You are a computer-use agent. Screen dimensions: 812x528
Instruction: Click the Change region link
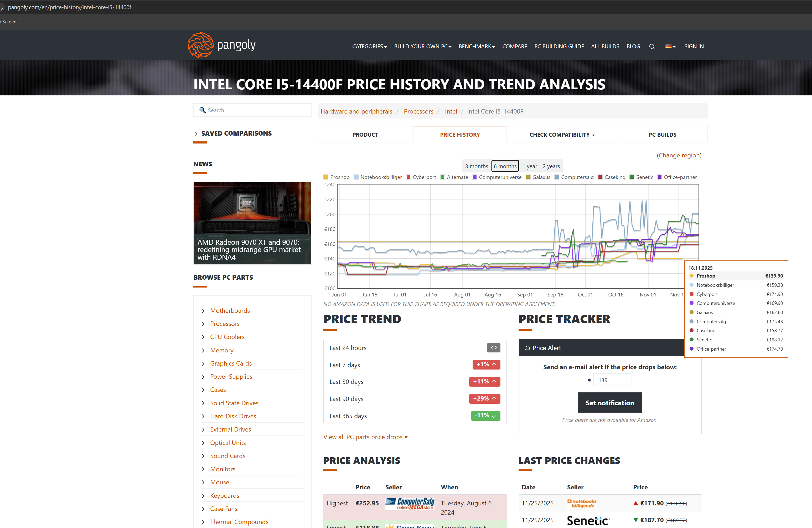click(679, 155)
